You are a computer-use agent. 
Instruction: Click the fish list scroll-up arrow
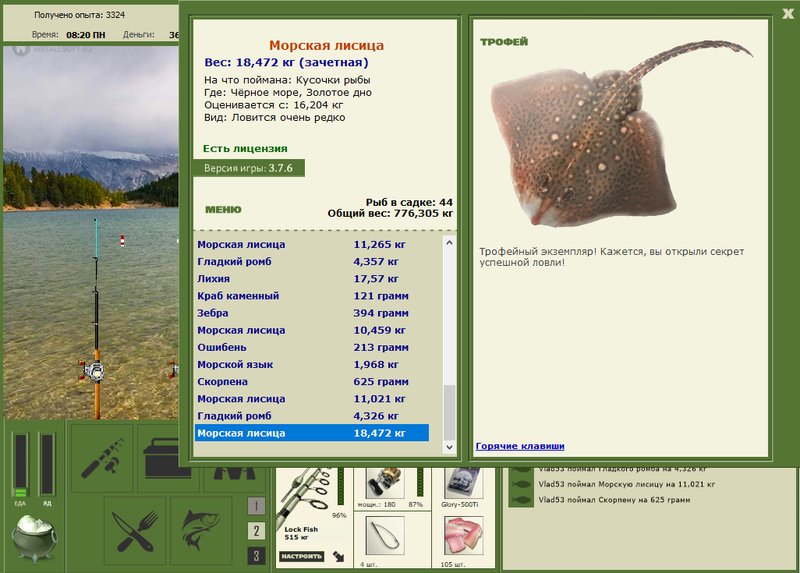(x=449, y=243)
